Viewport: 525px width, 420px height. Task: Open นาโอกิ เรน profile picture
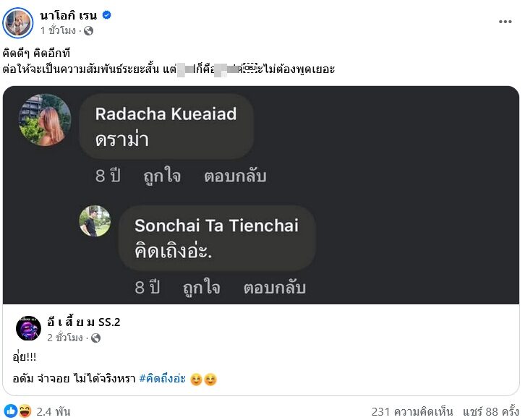click(x=18, y=22)
